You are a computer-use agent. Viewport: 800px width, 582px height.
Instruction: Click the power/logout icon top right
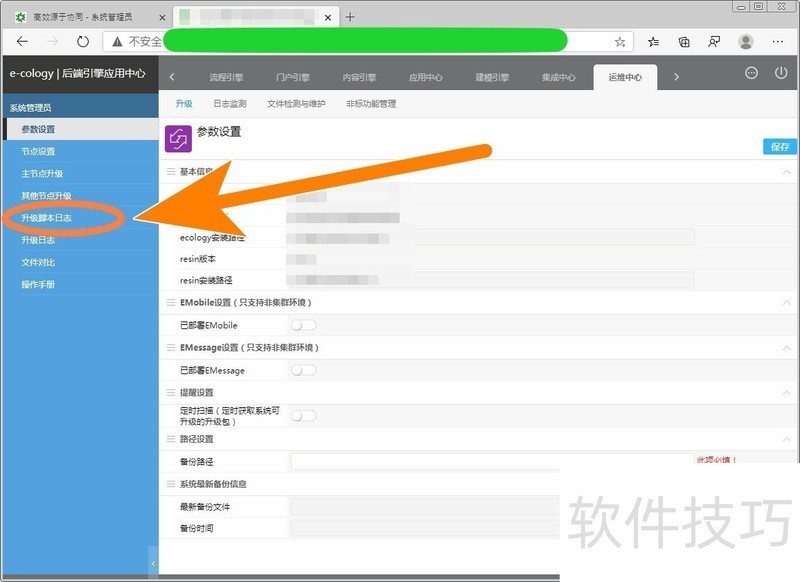[781, 74]
